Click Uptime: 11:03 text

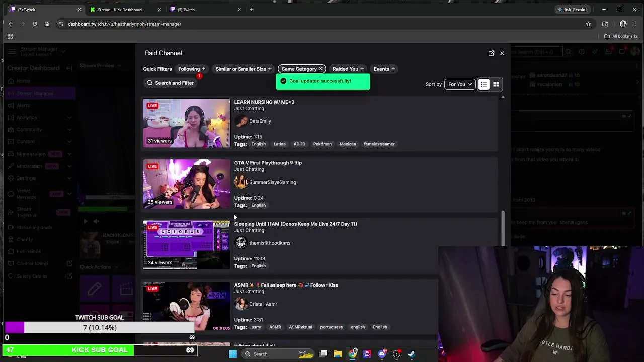click(x=250, y=259)
